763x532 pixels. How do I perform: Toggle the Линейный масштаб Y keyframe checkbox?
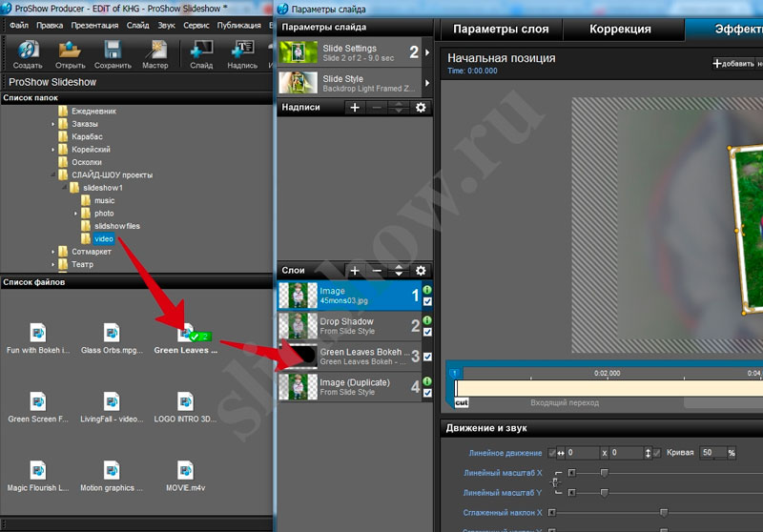coord(571,493)
